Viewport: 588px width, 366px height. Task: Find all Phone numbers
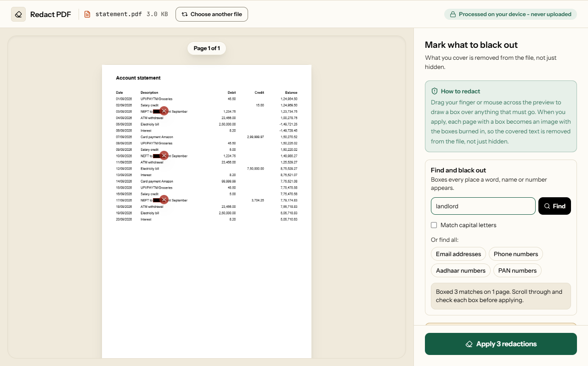pyautogui.click(x=516, y=254)
